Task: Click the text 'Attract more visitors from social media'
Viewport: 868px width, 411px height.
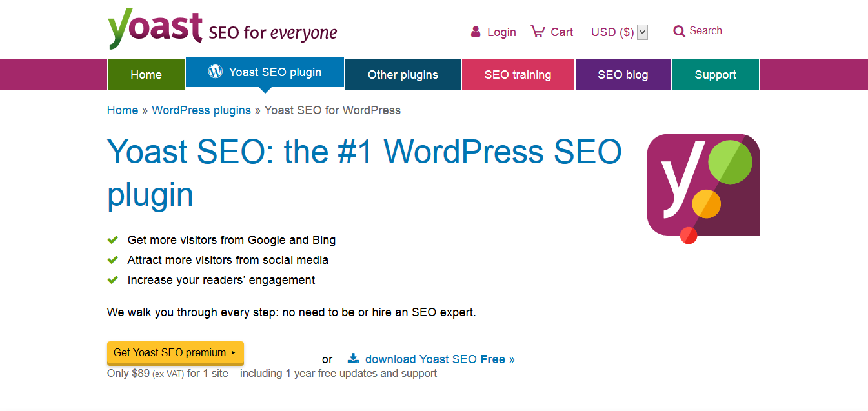Action: (228, 260)
